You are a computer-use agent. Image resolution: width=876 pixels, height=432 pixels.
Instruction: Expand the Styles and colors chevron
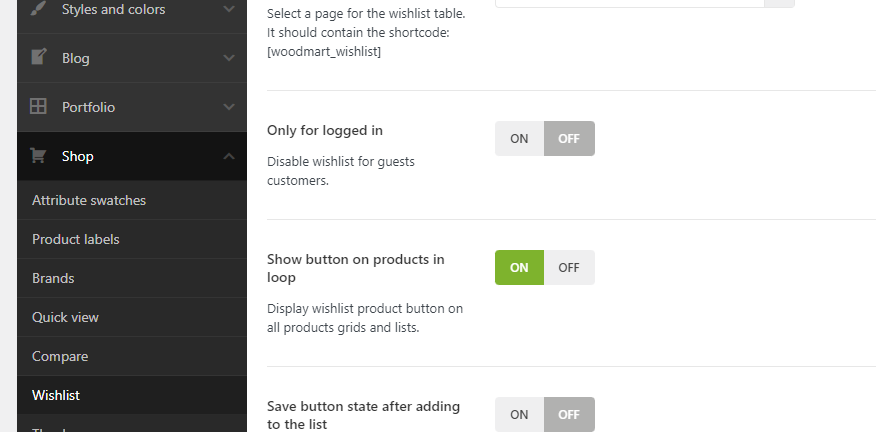(229, 9)
